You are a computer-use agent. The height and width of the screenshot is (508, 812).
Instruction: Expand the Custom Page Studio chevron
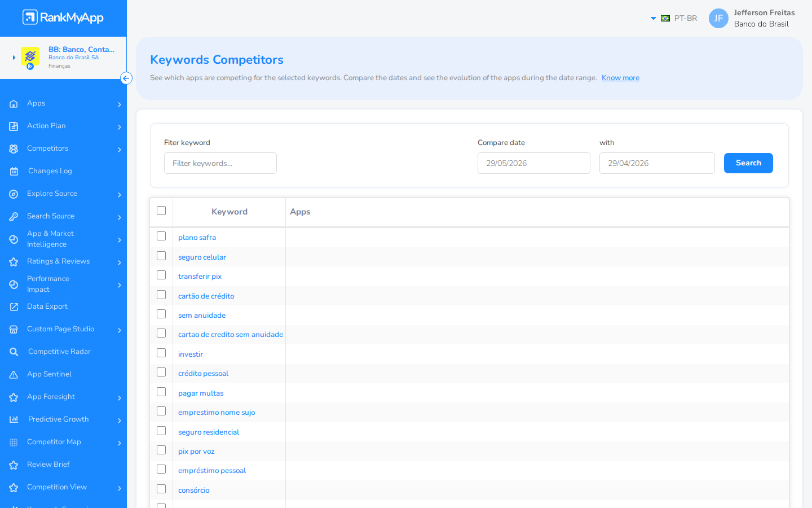click(120, 330)
